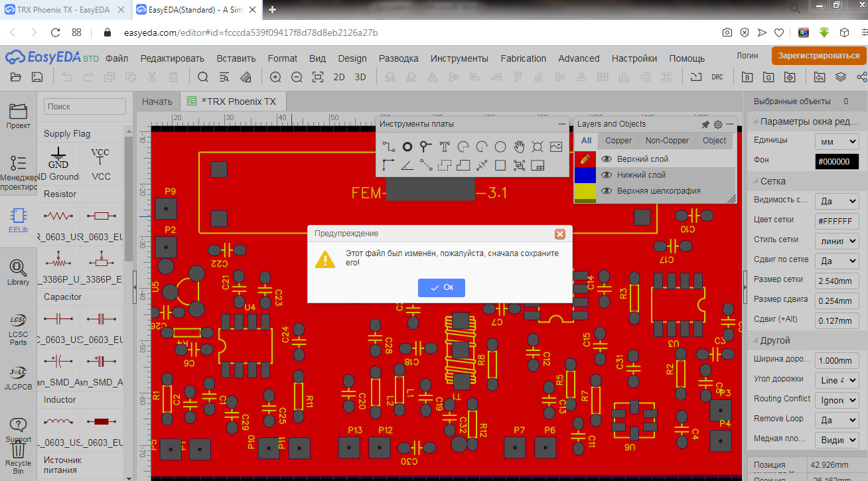Switch to 3D view

tap(360, 77)
